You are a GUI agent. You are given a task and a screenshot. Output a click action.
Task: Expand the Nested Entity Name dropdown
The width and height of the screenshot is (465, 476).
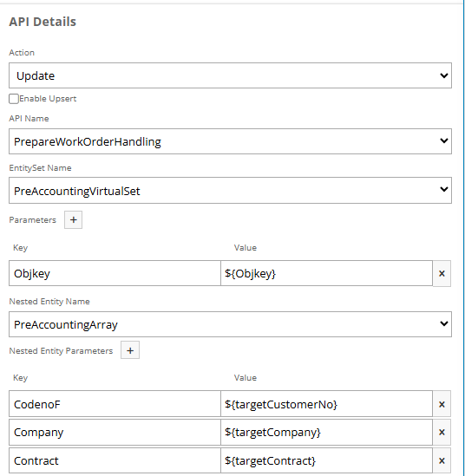click(x=230, y=324)
